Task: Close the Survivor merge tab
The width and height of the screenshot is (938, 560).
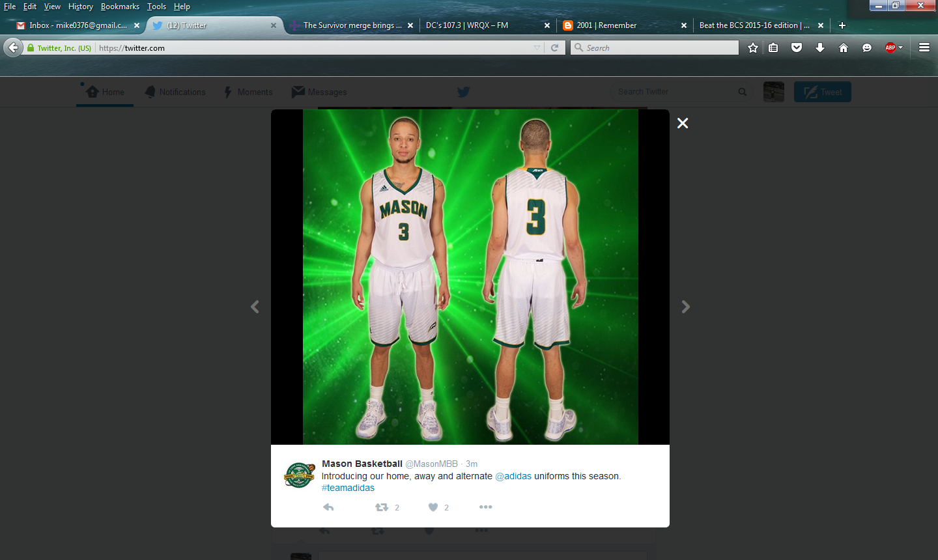Action: pos(410,25)
